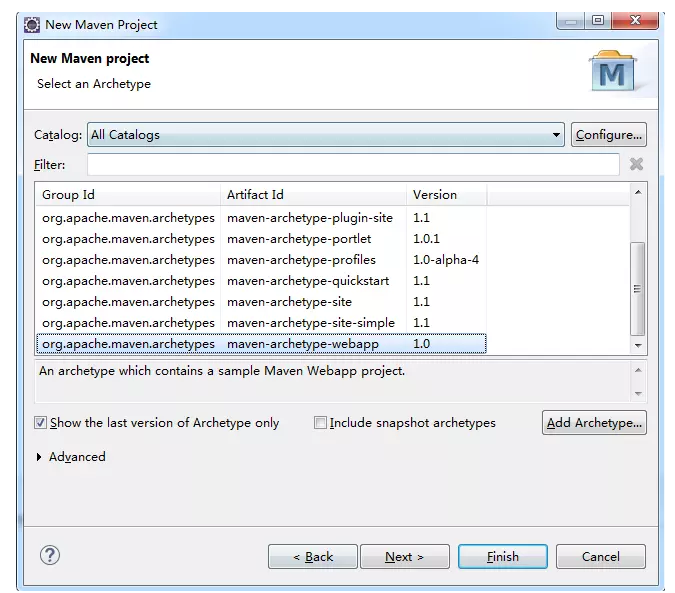Toggle Show the last version of Archetype only
675x593 pixels.
point(41,423)
